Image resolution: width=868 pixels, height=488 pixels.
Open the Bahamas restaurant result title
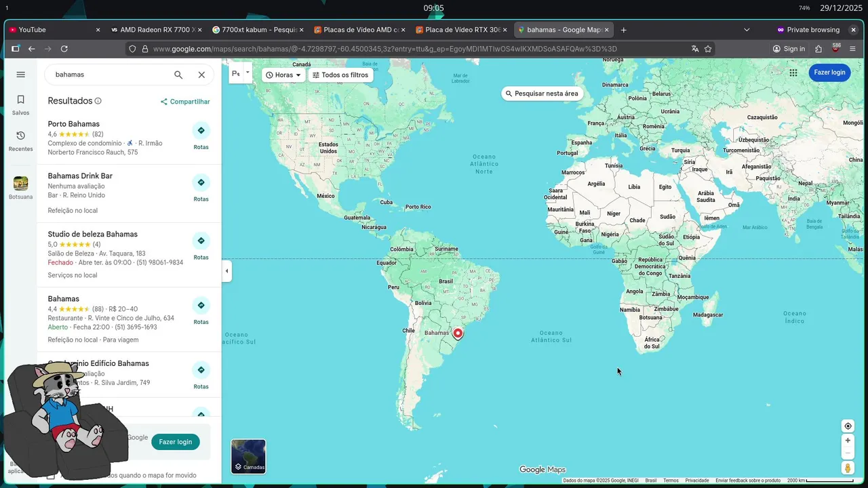click(63, 299)
